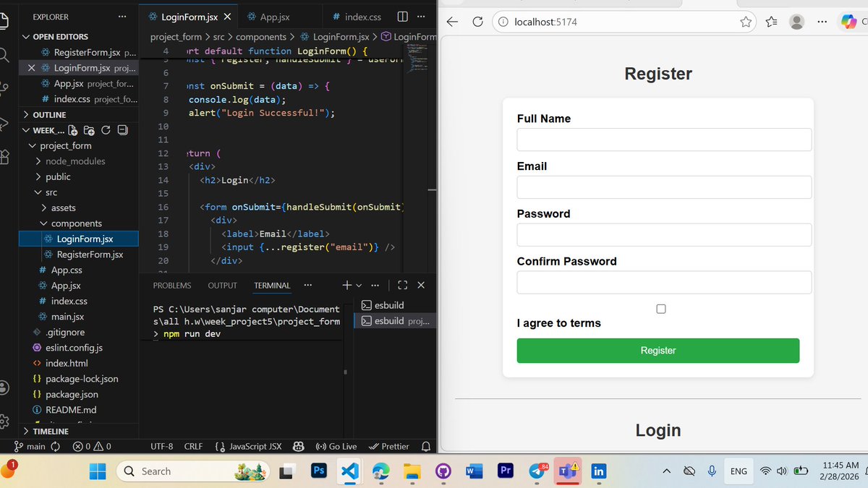Close the LoginForm.jsx editor tab
Viewport: 868px width, 488px height.
point(227,17)
